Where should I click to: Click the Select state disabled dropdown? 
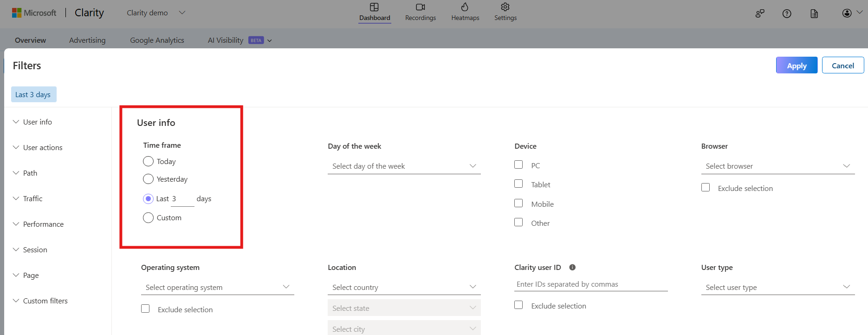(x=404, y=308)
